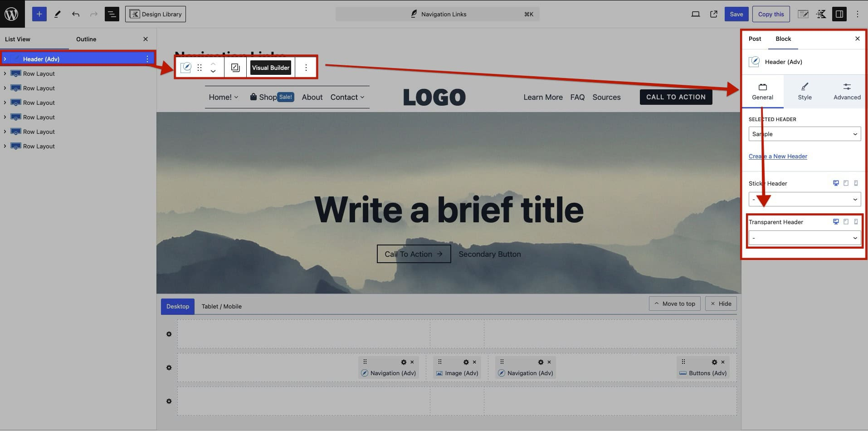Open the Selected Header dropdown
Viewport: 868px width, 431px height.
[x=804, y=134]
